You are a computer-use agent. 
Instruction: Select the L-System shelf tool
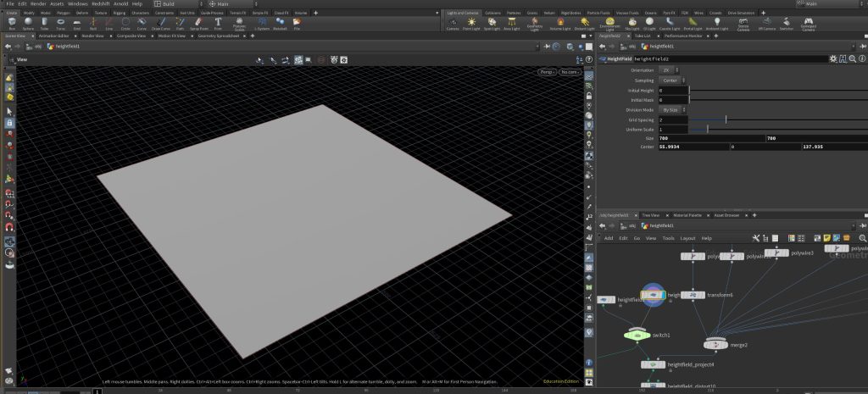[x=261, y=23]
